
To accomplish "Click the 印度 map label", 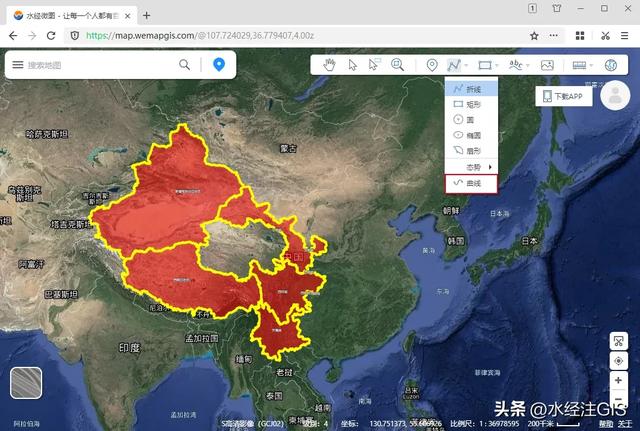I will click(129, 348).
